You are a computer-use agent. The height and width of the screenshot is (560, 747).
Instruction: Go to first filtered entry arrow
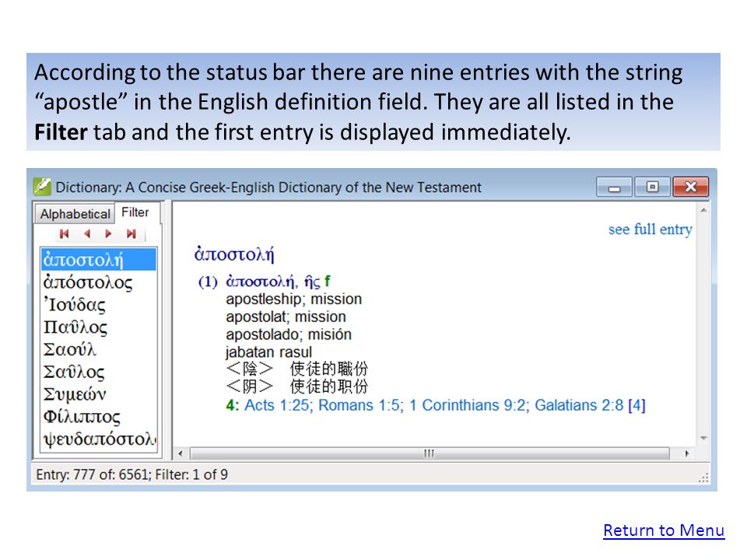click(x=65, y=234)
